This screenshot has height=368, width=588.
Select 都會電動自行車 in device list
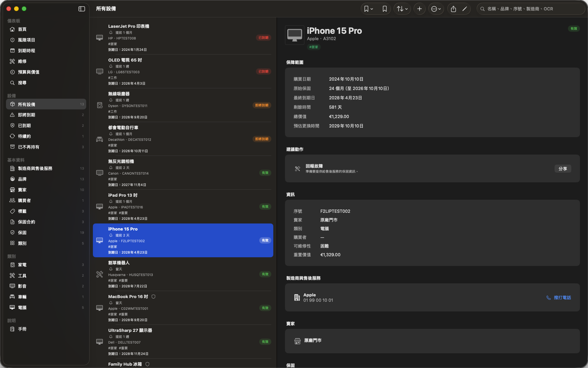click(x=183, y=139)
